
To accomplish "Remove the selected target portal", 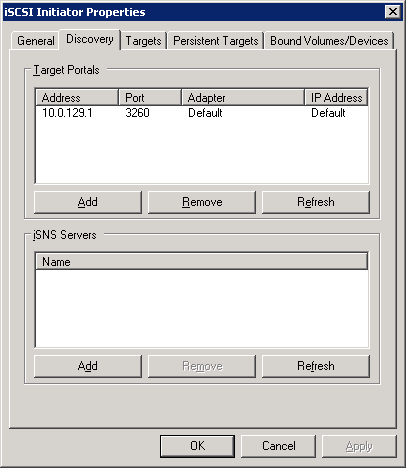I will [x=202, y=202].
